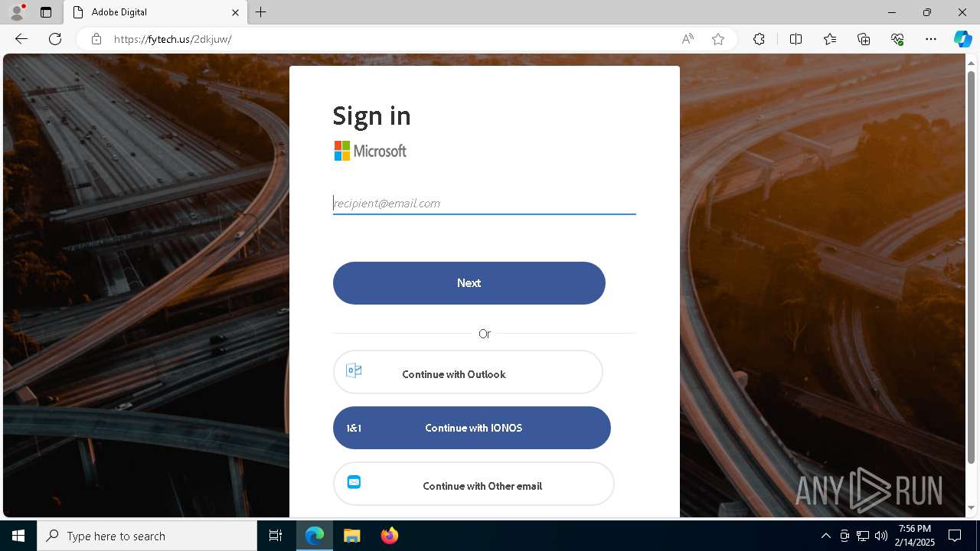This screenshot has width=980, height=551.
Task: Open network status tray icon
Action: coord(862,536)
